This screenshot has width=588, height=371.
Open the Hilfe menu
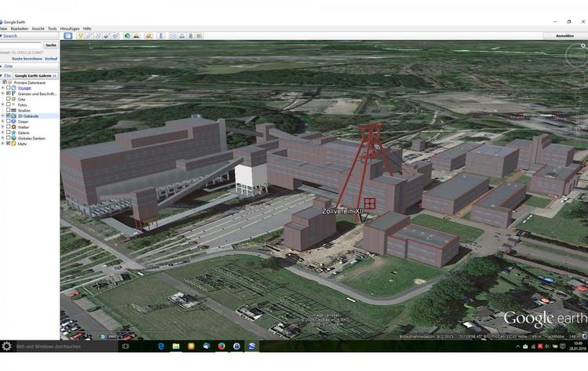coord(87,28)
